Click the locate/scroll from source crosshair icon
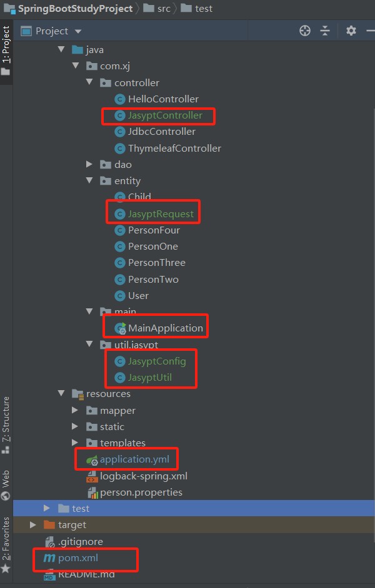 [x=305, y=31]
